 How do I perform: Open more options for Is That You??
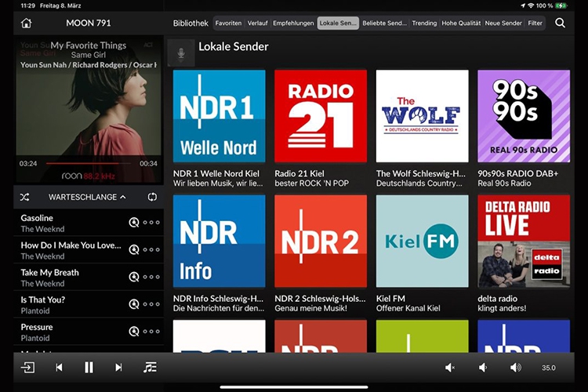[151, 304]
